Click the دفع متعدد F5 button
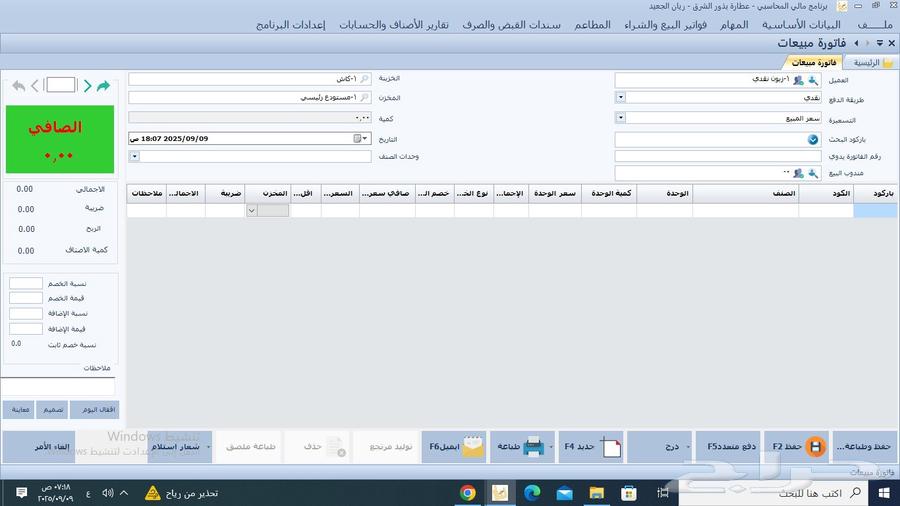Viewport: 900px width, 506px height. [728, 446]
